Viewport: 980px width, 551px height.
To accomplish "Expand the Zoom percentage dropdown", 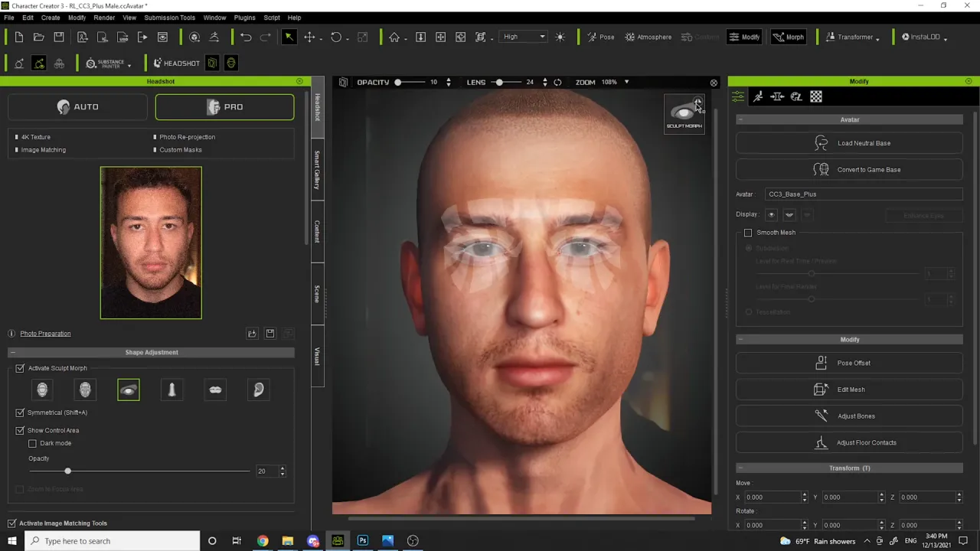I will pyautogui.click(x=626, y=82).
